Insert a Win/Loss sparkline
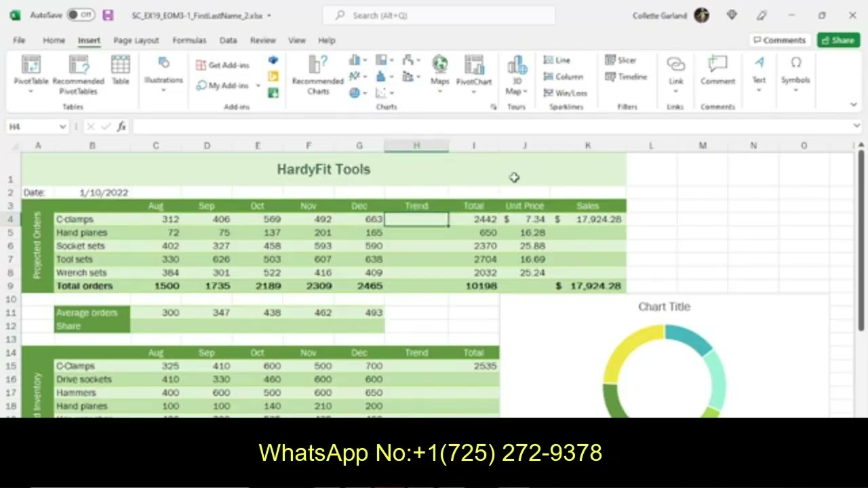 (565, 93)
